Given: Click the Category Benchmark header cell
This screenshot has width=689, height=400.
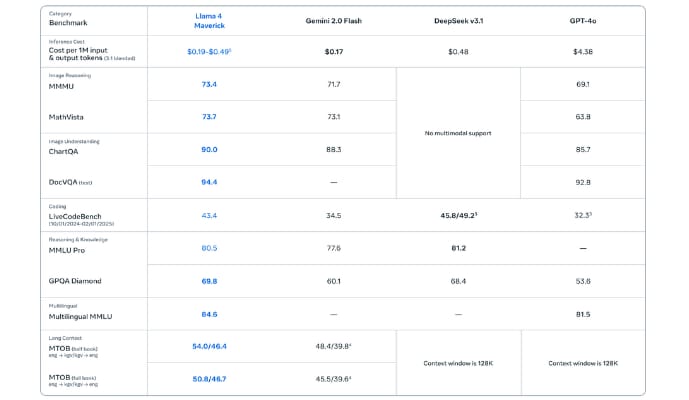Looking at the screenshot, I should coord(69,20).
